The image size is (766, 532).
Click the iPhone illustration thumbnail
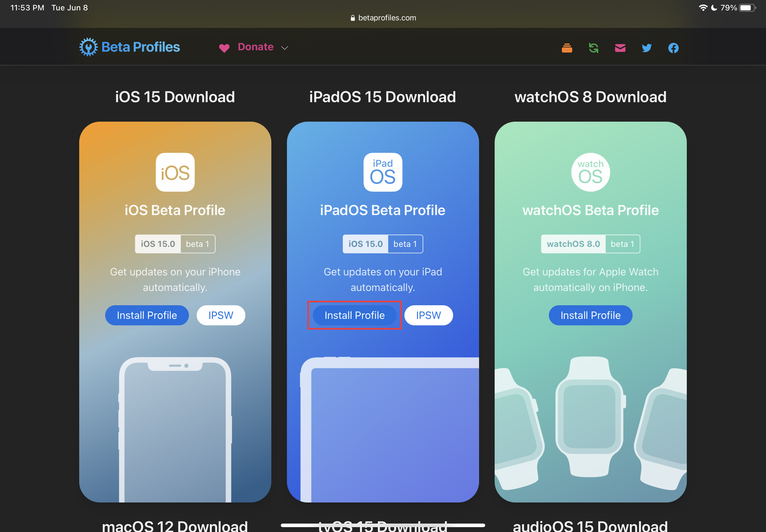click(x=175, y=430)
